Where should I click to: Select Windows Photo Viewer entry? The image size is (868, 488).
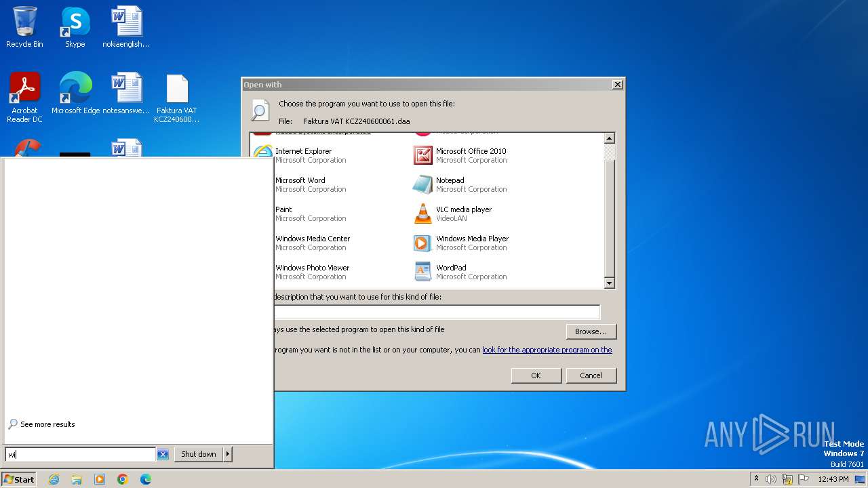[x=312, y=272]
